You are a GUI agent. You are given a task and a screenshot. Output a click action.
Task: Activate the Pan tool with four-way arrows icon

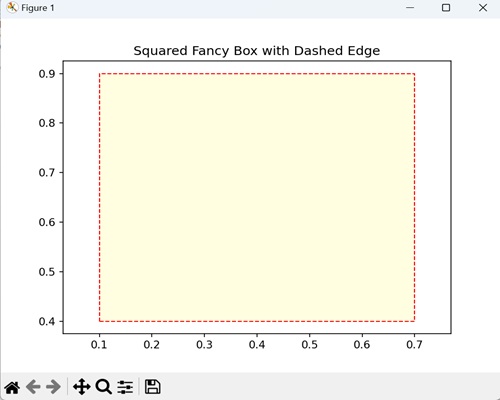click(82, 387)
